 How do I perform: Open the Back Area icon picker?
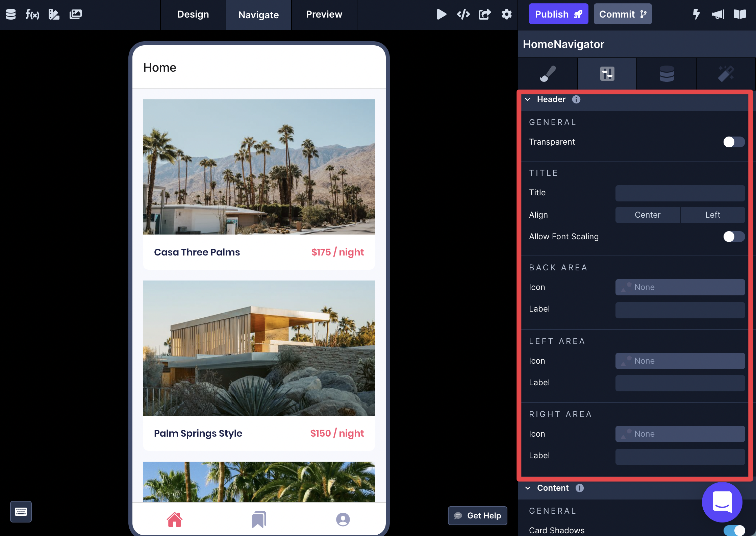click(680, 287)
